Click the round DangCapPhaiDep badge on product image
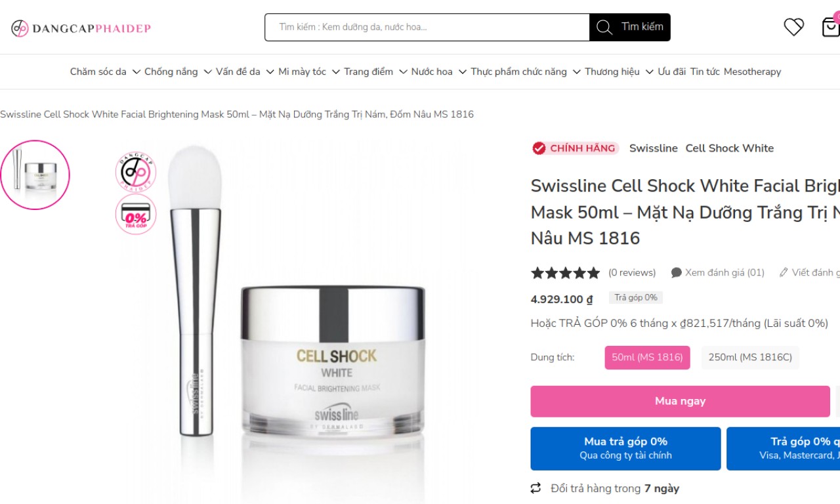This screenshot has width=840, height=504. point(136,173)
